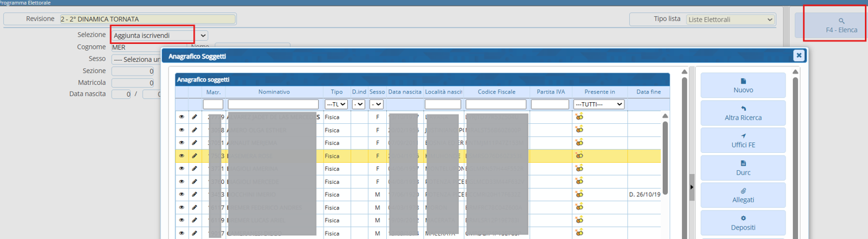Image resolution: width=868 pixels, height=239 pixels.
Task: Open the D.ind filter dropdown
Action: 358,104
